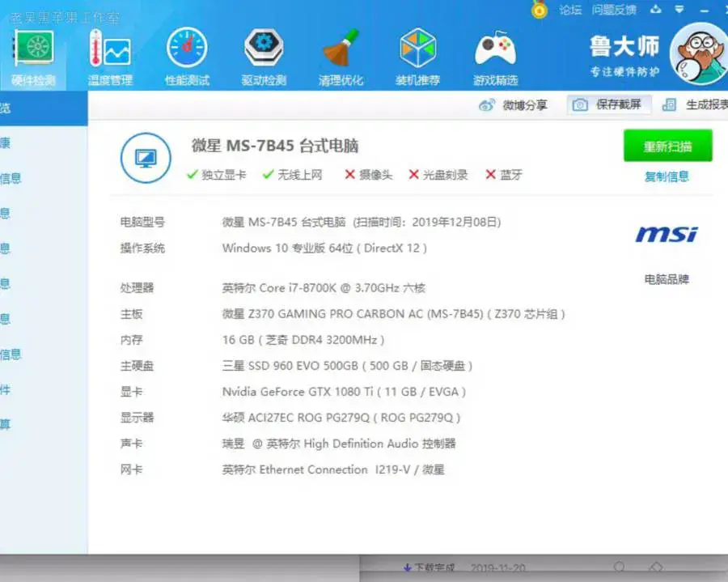The image size is (728, 582).
Task: Click the 网卡 row label
Action: point(131,469)
